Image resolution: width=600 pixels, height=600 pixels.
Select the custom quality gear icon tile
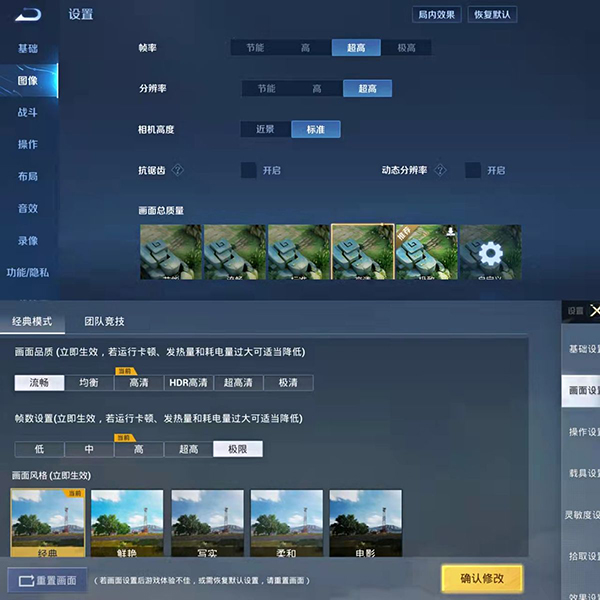pos(490,253)
